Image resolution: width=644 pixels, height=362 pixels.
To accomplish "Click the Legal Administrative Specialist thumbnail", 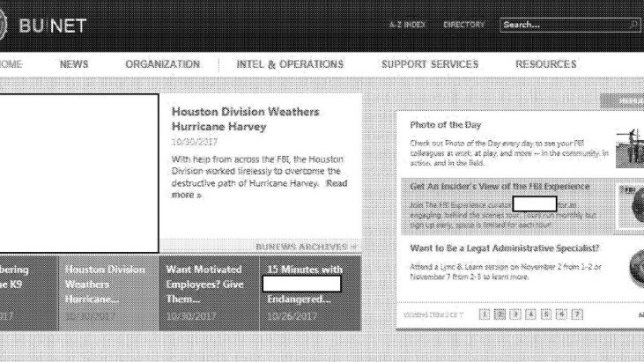I will [636, 268].
